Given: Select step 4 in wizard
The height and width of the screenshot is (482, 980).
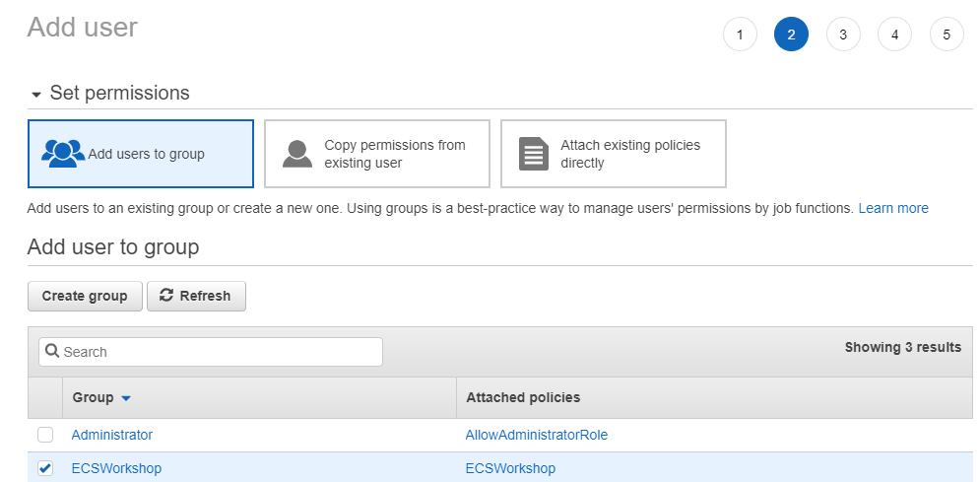Looking at the screenshot, I should click(x=894, y=35).
